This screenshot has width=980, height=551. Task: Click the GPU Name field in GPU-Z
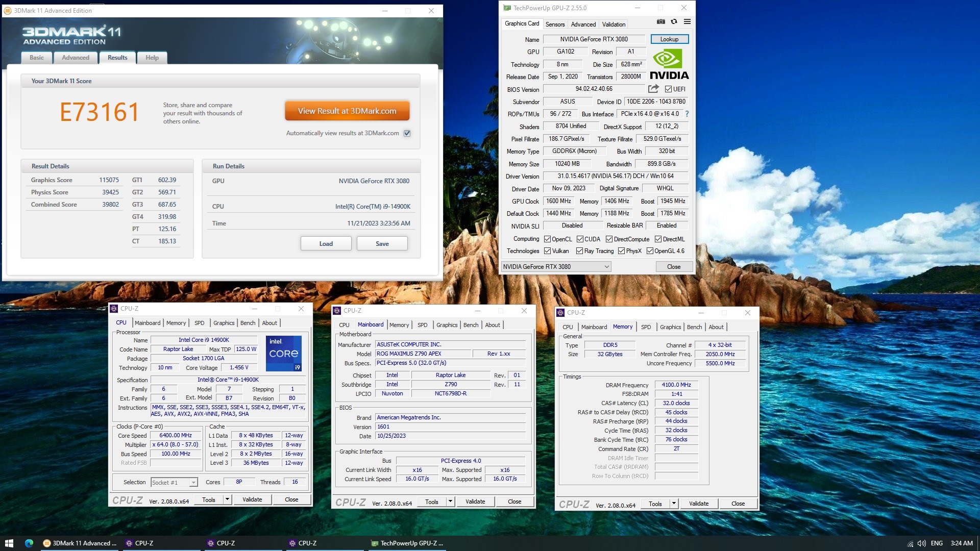tap(594, 39)
